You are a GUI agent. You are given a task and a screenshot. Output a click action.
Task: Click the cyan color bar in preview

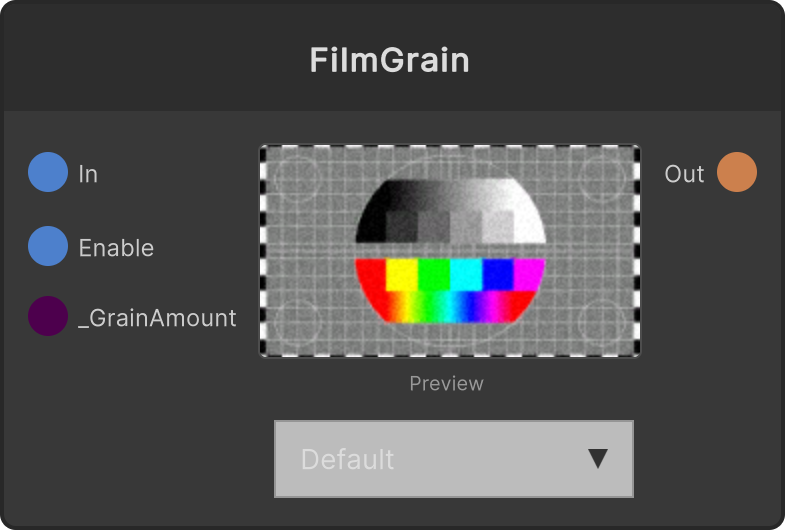click(x=466, y=274)
